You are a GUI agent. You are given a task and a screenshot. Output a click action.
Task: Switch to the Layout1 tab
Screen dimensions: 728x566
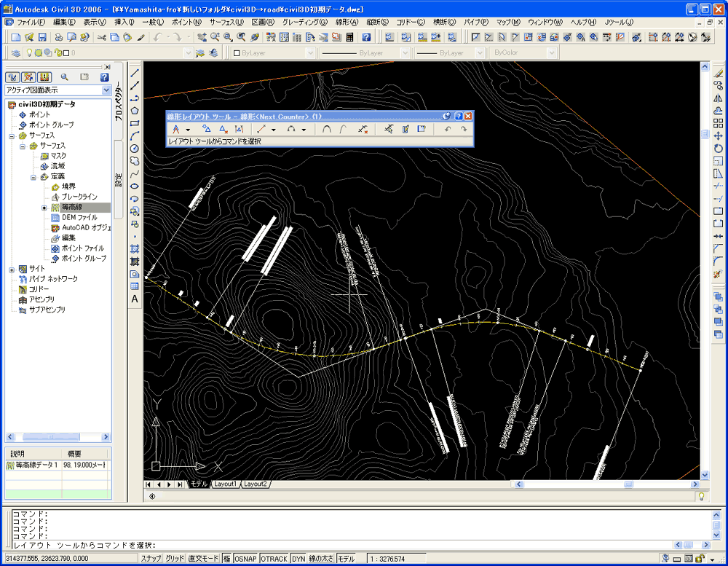[x=225, y=484]
